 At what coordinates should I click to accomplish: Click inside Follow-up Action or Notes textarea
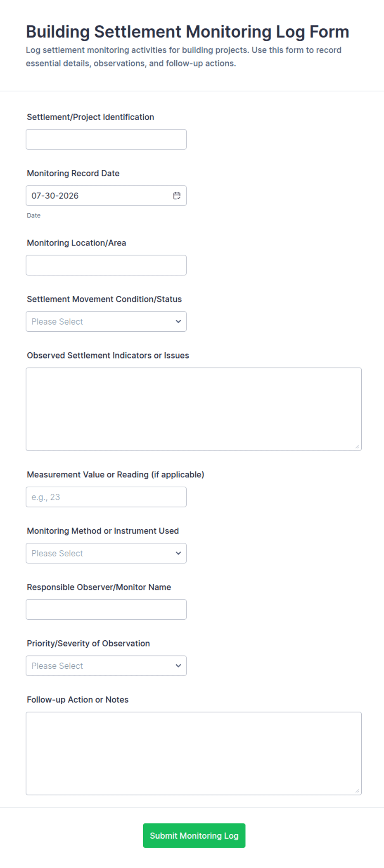click(x=194, y=753)
